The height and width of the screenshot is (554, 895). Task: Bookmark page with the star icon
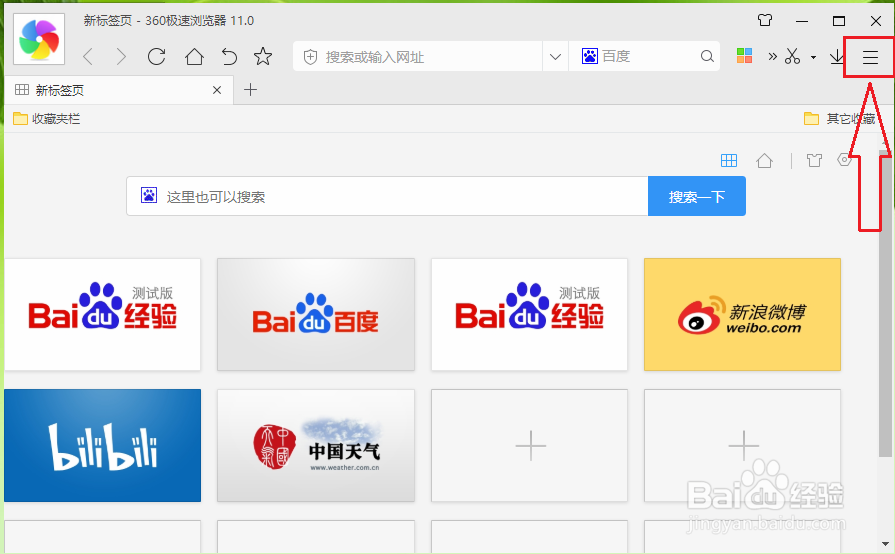tap(263, 56)
